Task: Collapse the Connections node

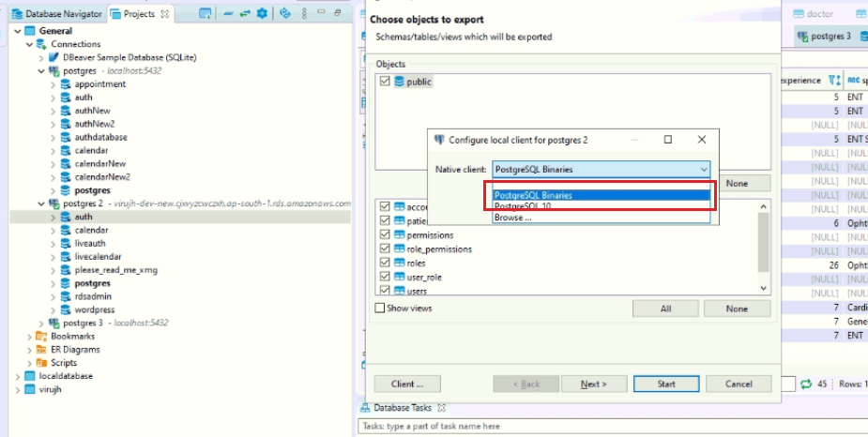Action: pyautogui.click(x=30, y=44)
